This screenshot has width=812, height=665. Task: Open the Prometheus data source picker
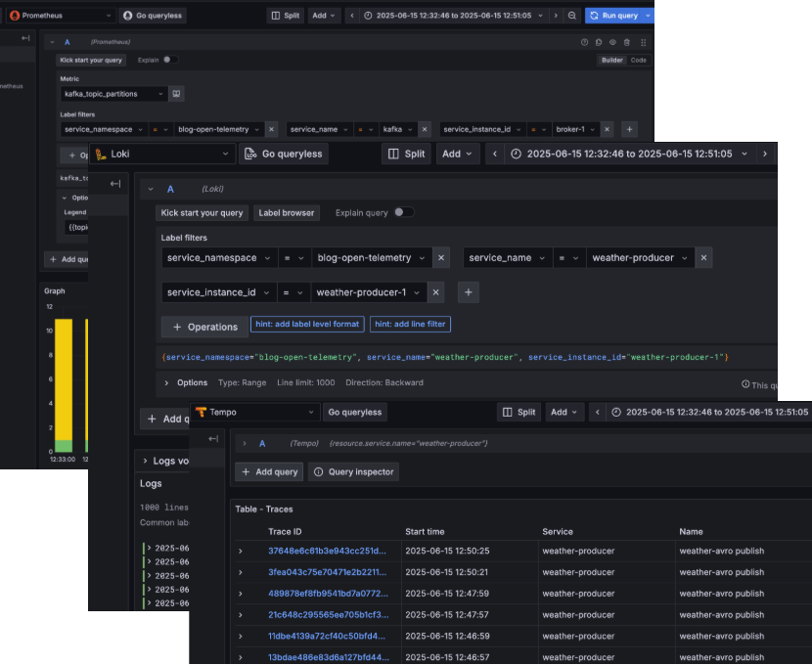click(61, 16)
